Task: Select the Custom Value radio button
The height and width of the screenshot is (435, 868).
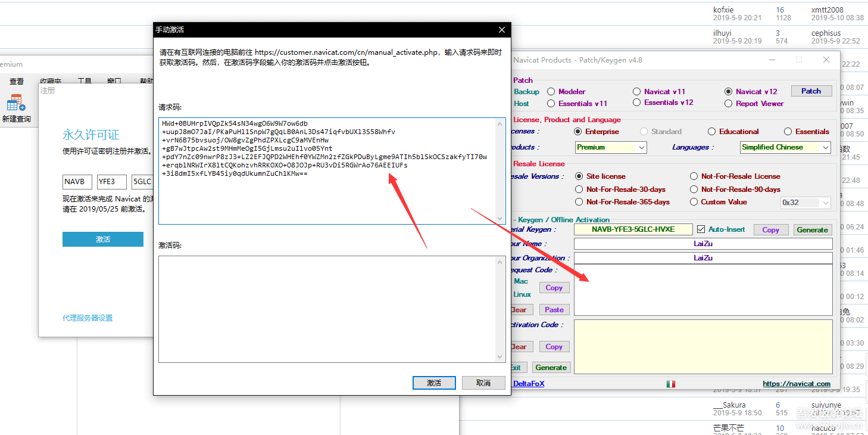Action: (694, 202)
